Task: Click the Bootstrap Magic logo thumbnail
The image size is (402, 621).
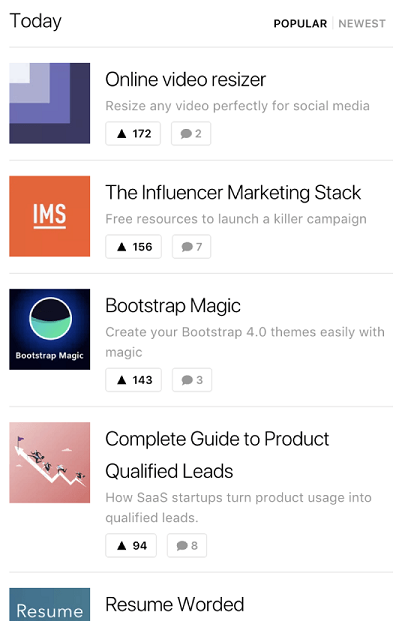Action: pos(50,329)
